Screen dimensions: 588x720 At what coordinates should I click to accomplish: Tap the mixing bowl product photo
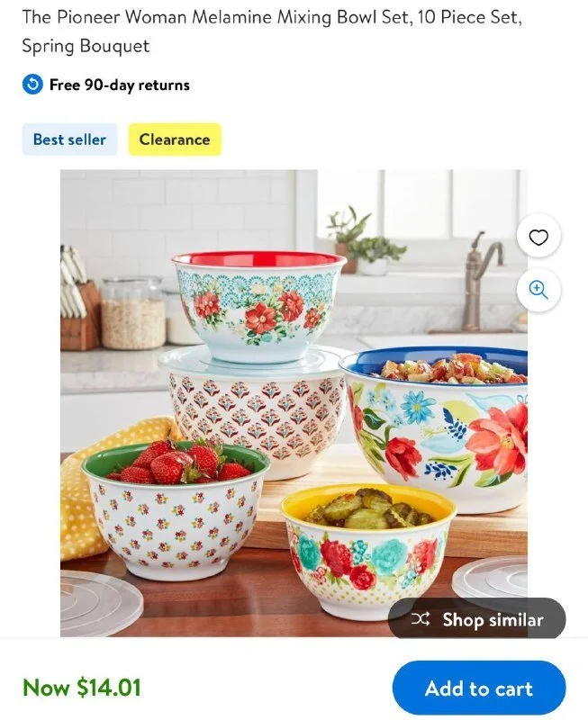point(294,403)
